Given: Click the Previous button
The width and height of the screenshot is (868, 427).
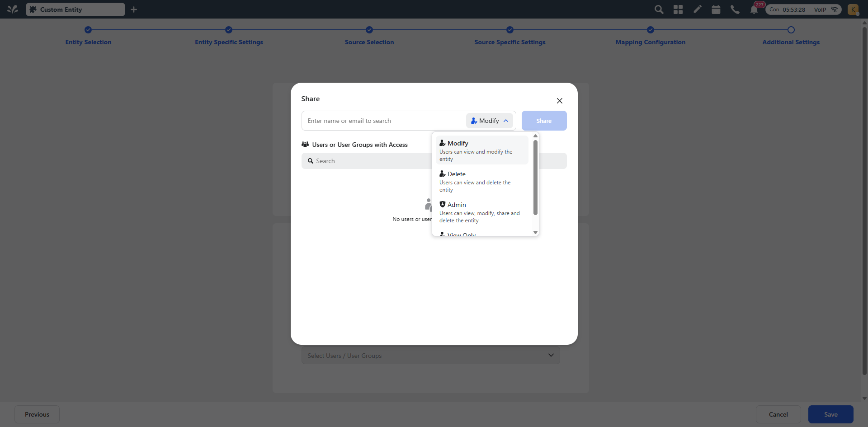Looking at the screenshot, I should 37,414.
